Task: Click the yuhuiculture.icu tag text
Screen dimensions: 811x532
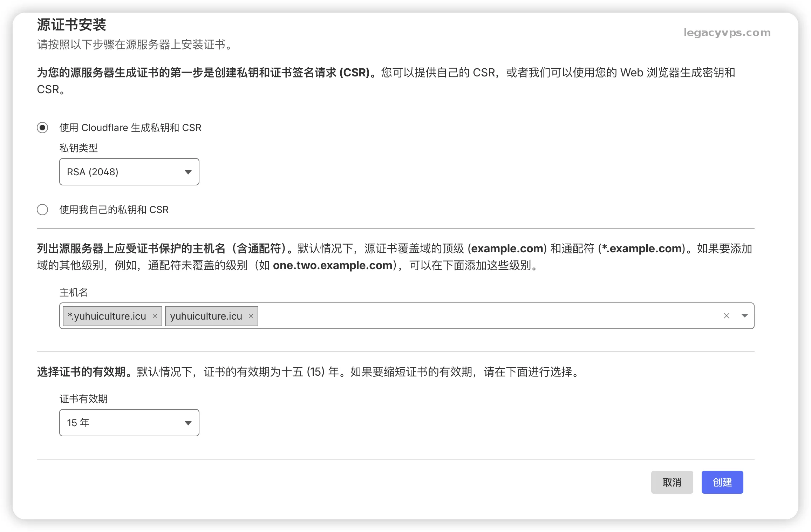Action: 206,316
